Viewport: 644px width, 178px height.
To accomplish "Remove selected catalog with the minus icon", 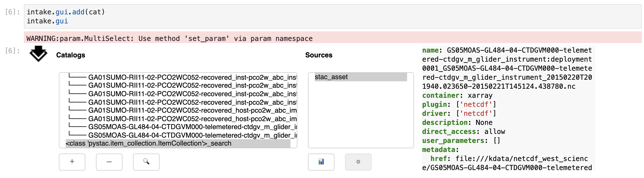I will (109, 162).
